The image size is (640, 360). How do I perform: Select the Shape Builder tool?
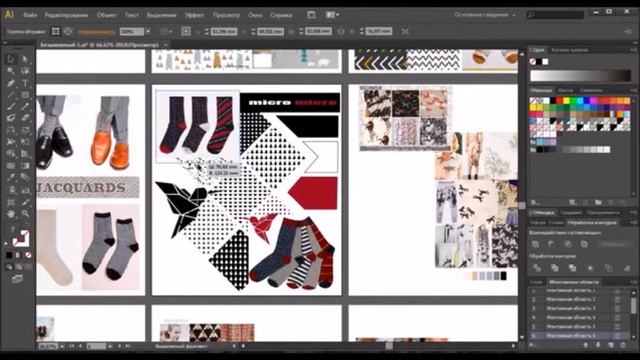click(x=11, y=154)
